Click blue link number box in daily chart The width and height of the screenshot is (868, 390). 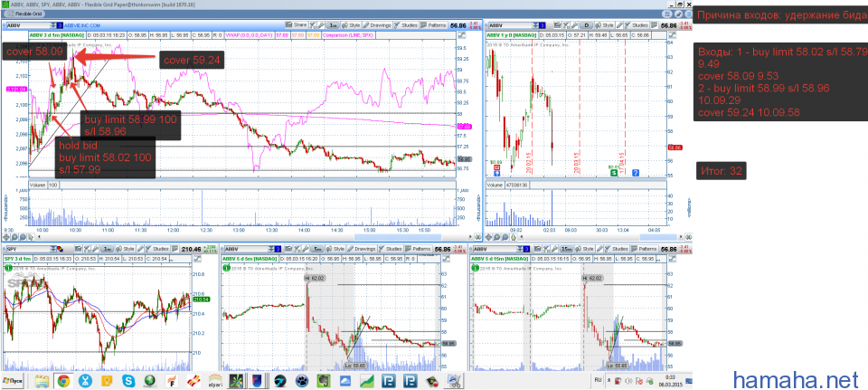coord(542,25)
